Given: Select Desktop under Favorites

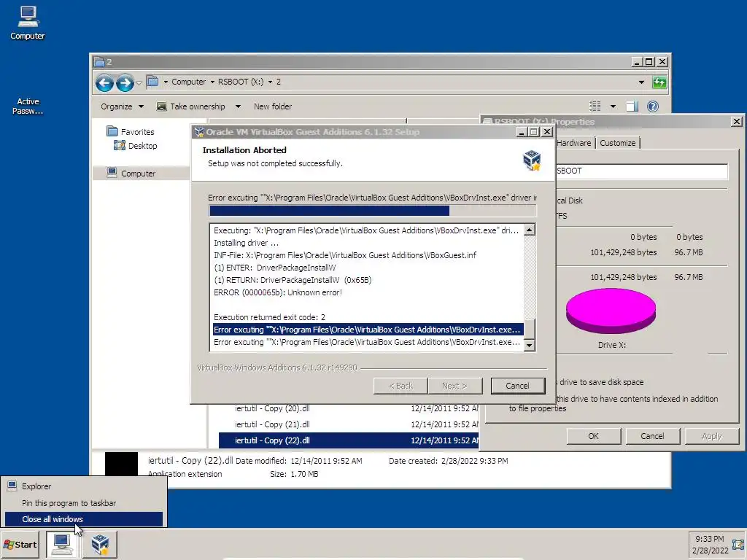Looking at the screenshot, I should pyautogui.click(x=136, y=146).
